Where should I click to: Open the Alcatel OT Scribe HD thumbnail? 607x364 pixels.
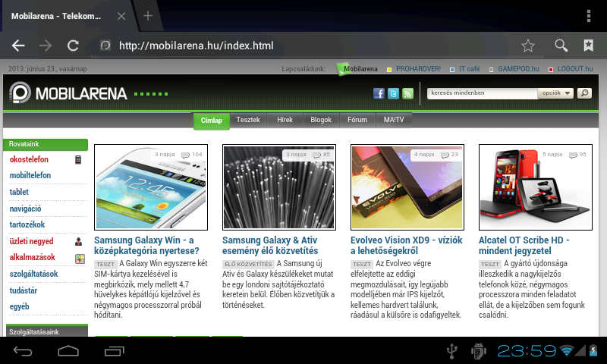tap(536, 187)
